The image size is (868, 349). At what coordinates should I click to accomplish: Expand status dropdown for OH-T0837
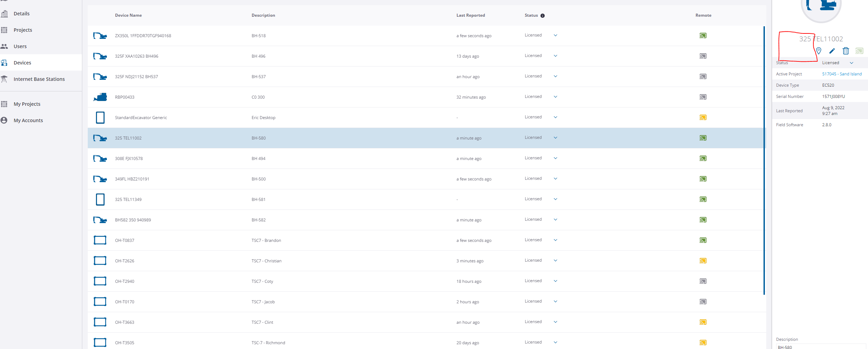(556, 240)
